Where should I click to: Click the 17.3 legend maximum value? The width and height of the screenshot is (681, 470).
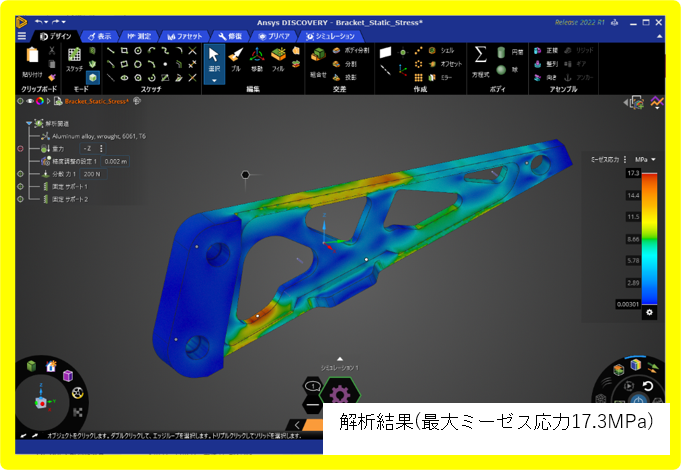[x=633, y=173]
